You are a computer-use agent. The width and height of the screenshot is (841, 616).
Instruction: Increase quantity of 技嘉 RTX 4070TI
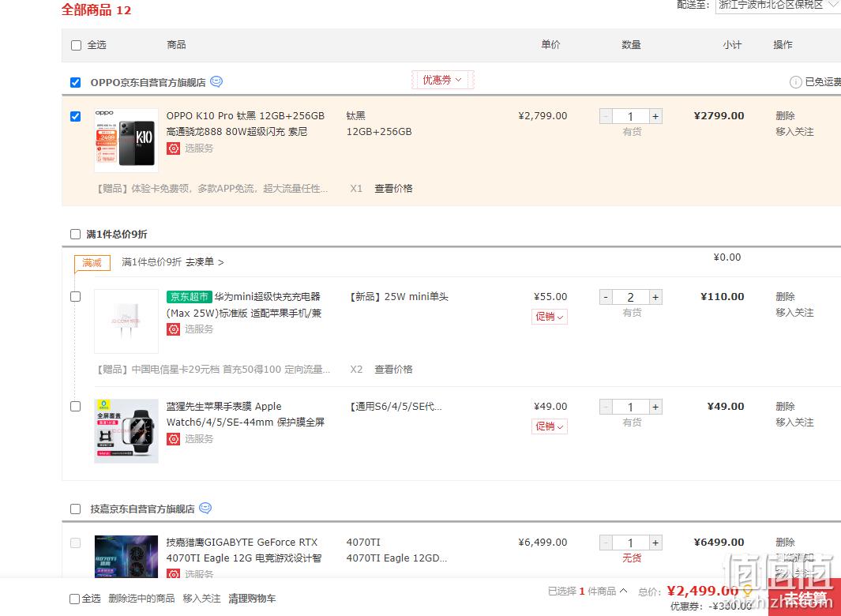point(655,543)
